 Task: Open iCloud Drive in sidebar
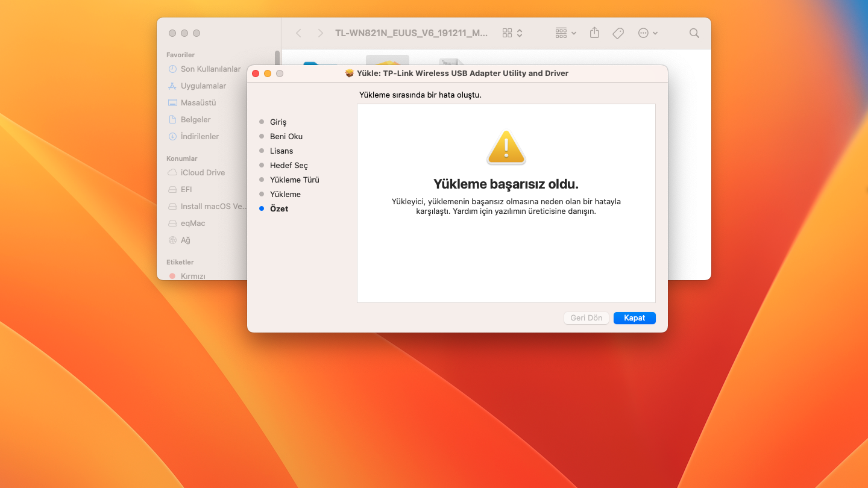(x=203, y=172)
